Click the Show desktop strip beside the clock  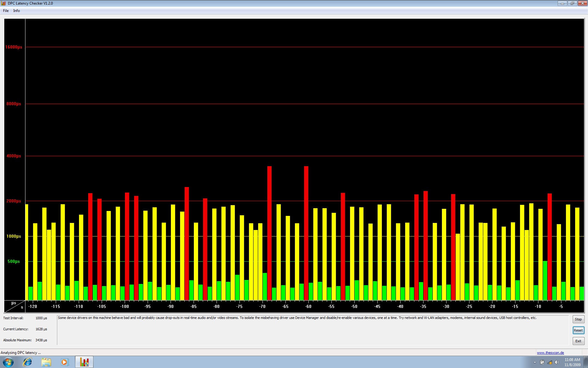click(586, 362)
